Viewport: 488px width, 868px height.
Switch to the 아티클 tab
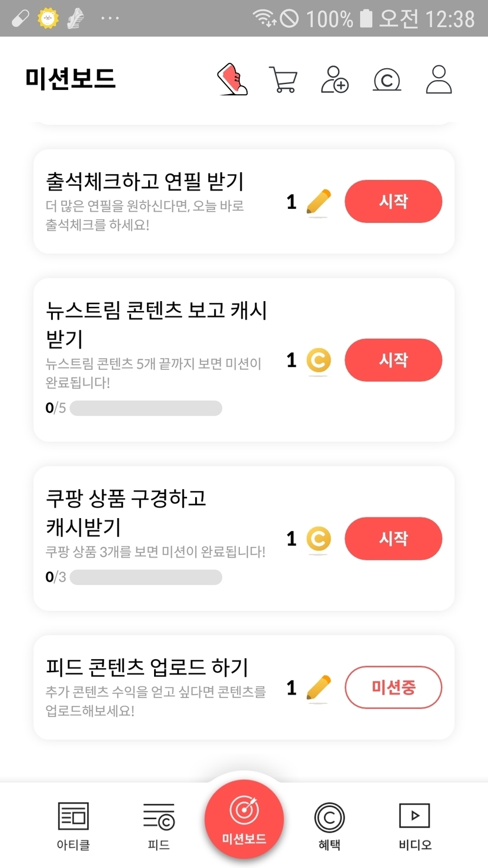click(73, 825)
